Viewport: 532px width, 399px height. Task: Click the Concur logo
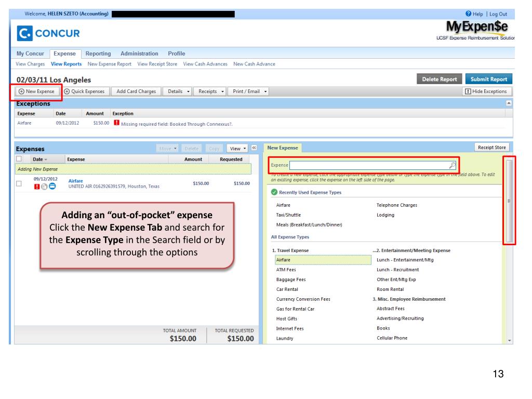tap(48, 33)
